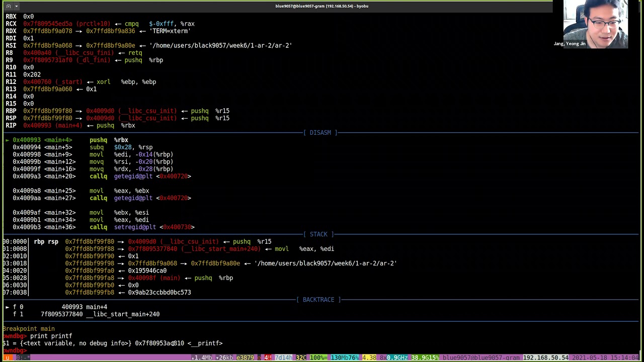Click the blue9057@blue9057-gram hostname status
Image resolution: width=644 pixels, height=362 pixels.
click(x=481, y=357)
